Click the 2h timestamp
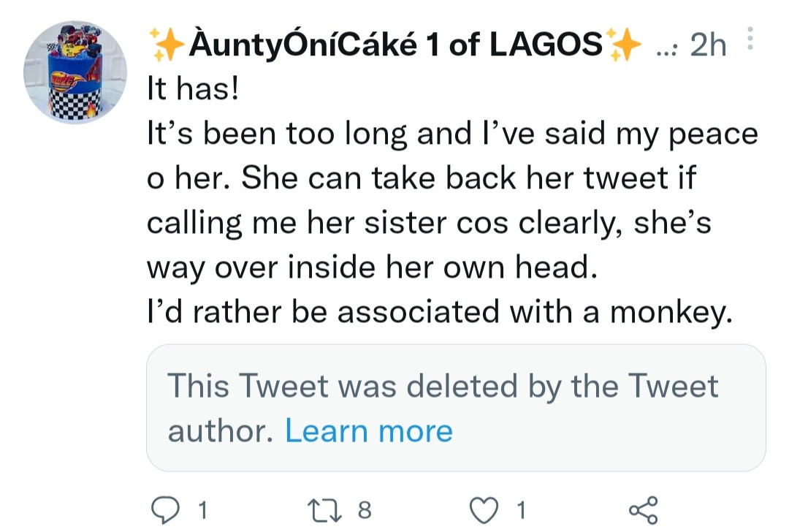 (x=707, y=47)
